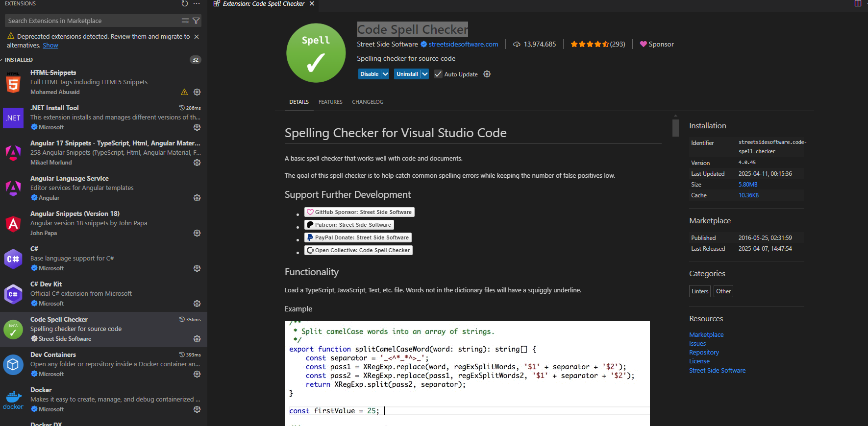Image resolution: width=868 pixels, height=426 pixels.
Task: Open Extensions views and more actions menu
Action: (x=197, y=3)
